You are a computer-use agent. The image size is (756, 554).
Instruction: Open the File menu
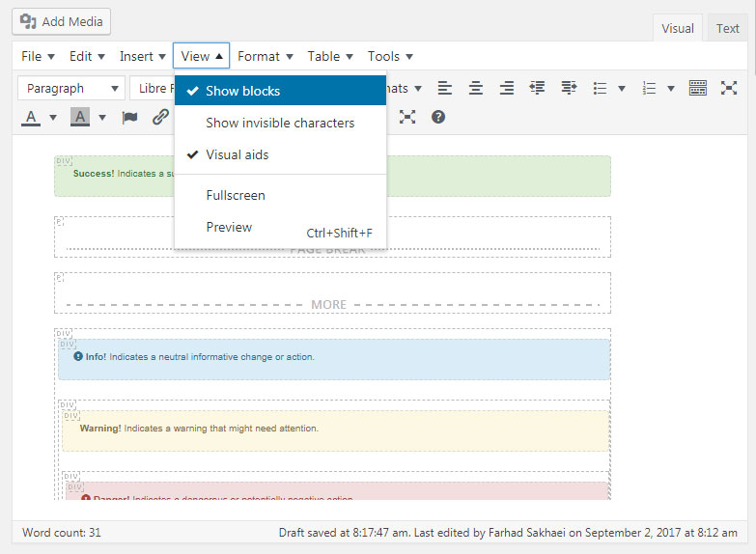(x=38, y=56)
